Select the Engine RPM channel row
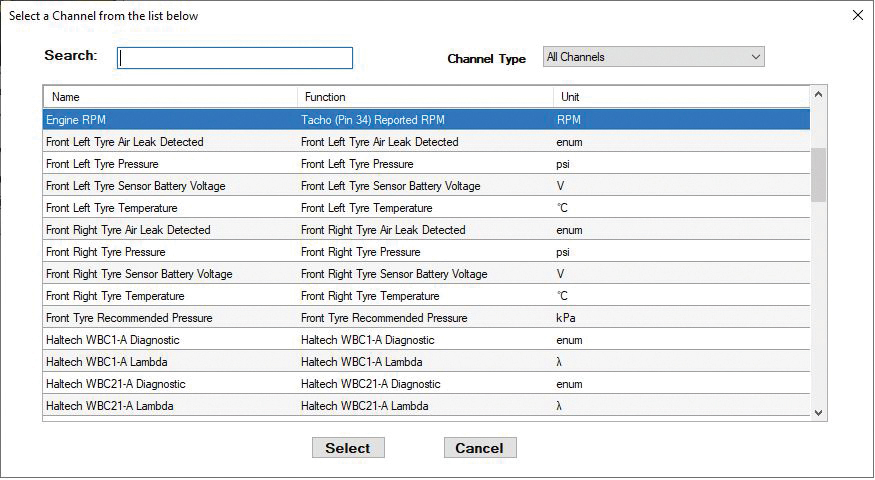This screenshot has height=480, width=875. [426, 120]
